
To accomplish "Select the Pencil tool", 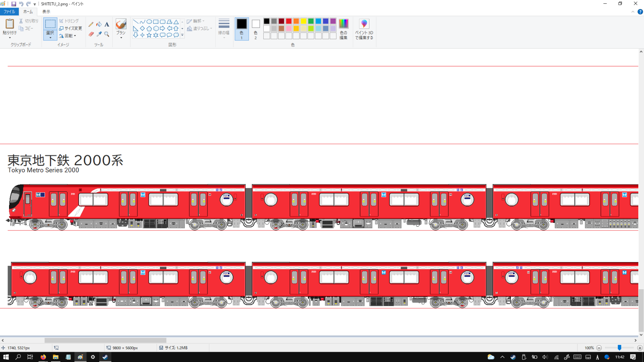I will (91, 25).
